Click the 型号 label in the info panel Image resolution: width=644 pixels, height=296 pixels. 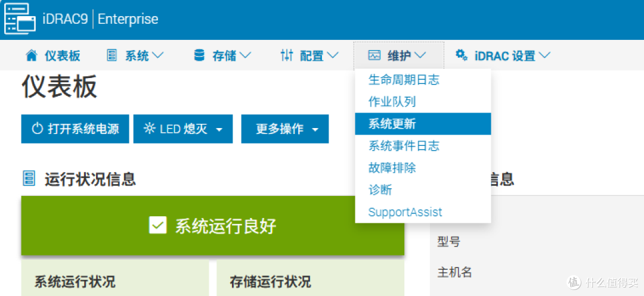(x=449, y=242)
